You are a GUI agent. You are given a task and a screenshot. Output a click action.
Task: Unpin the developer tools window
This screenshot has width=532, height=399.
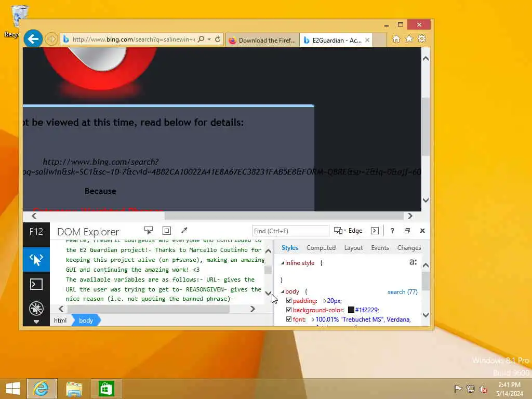407,231
